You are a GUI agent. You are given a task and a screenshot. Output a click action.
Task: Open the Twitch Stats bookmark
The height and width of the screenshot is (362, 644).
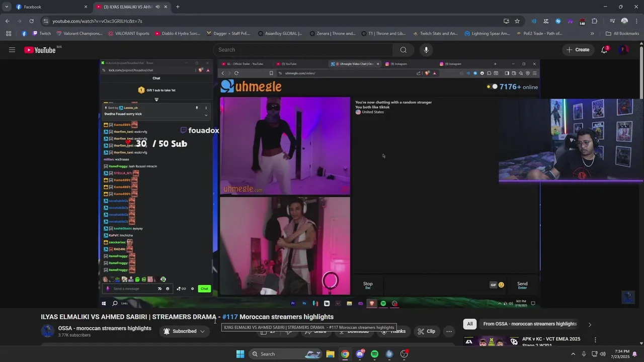[x=436, y=34]
